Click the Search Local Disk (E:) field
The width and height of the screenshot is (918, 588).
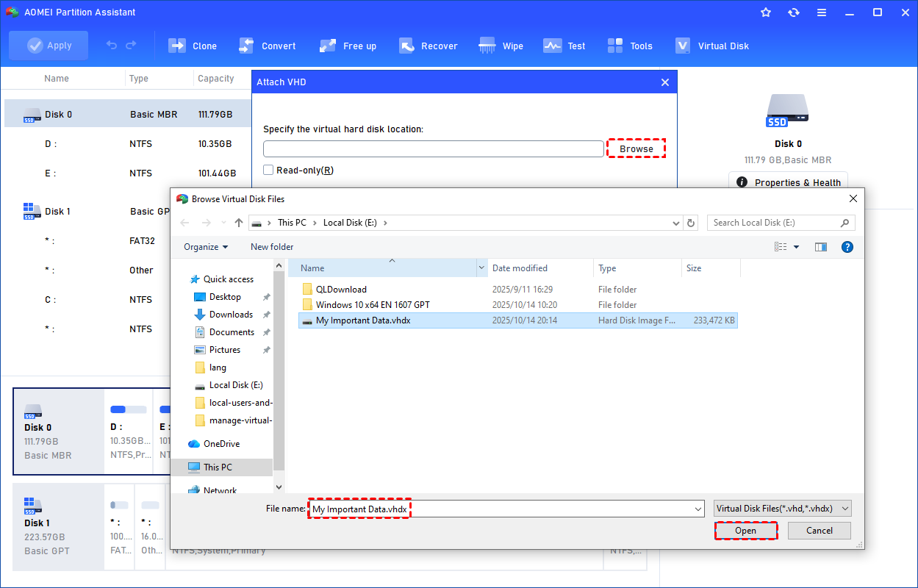tap(781, 223)
